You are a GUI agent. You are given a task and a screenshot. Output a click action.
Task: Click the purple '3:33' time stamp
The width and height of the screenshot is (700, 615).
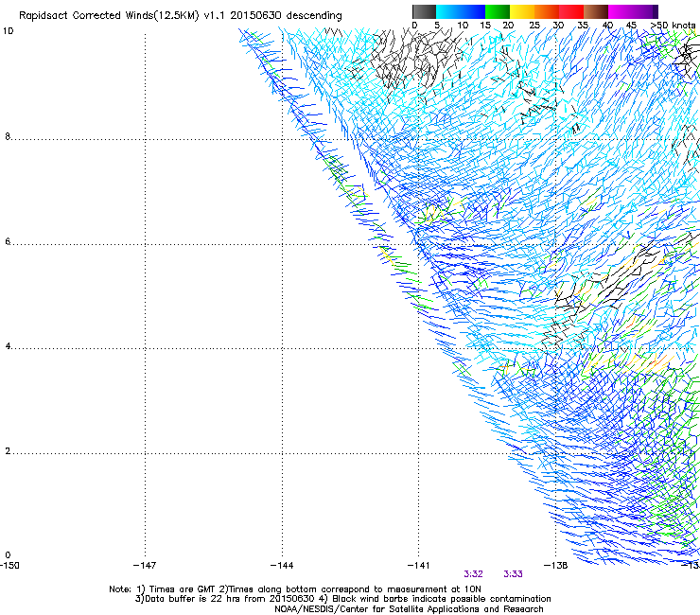(x=513, y=574)
